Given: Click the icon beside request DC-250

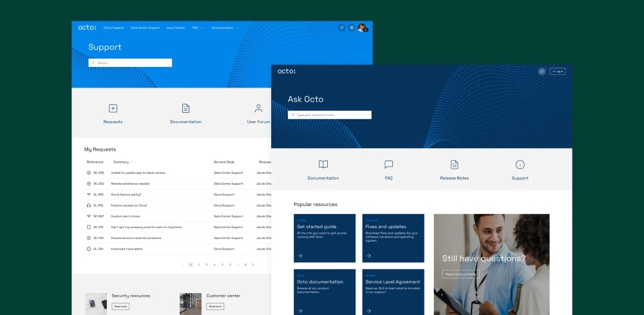Looking at the screenshot, I should coord(89,184).
